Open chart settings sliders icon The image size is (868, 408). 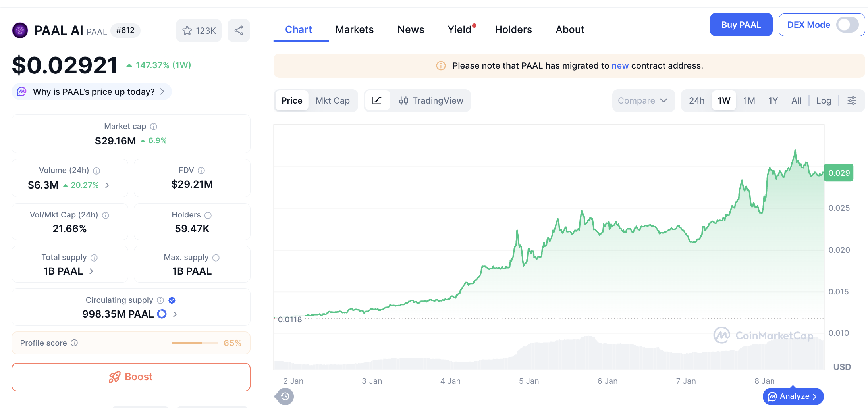click(852, 101)
